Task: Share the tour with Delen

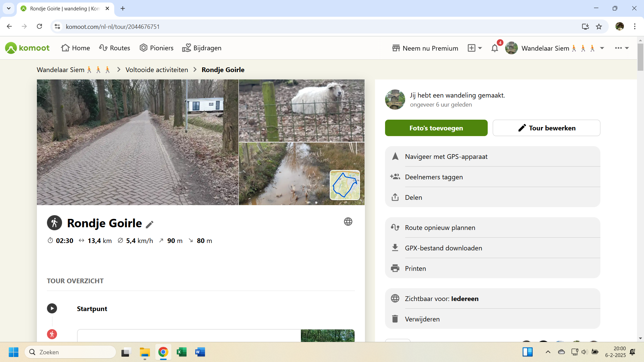Action: [413, 197]
